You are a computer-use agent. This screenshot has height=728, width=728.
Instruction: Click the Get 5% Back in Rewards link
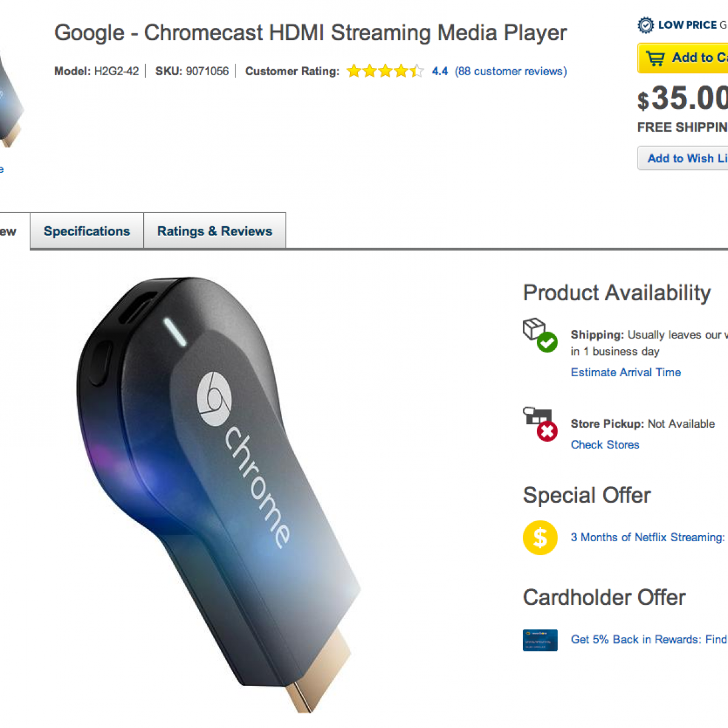(x=649, y=639)
